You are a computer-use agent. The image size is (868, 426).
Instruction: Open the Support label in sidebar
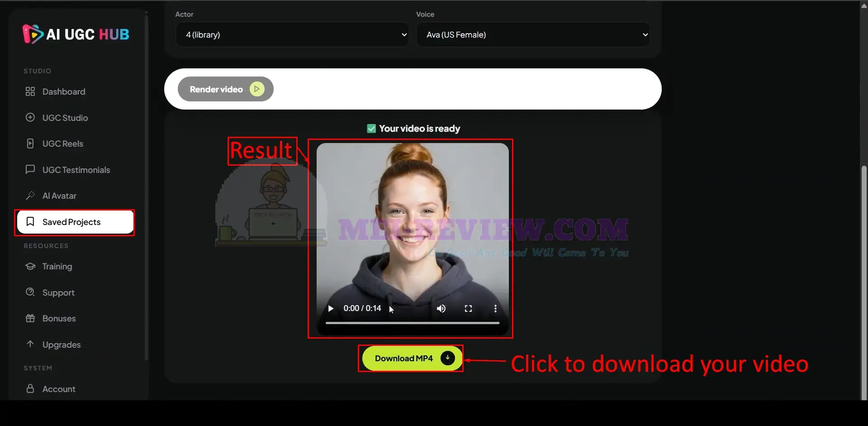pyautogui.click(x=58, y=292)
